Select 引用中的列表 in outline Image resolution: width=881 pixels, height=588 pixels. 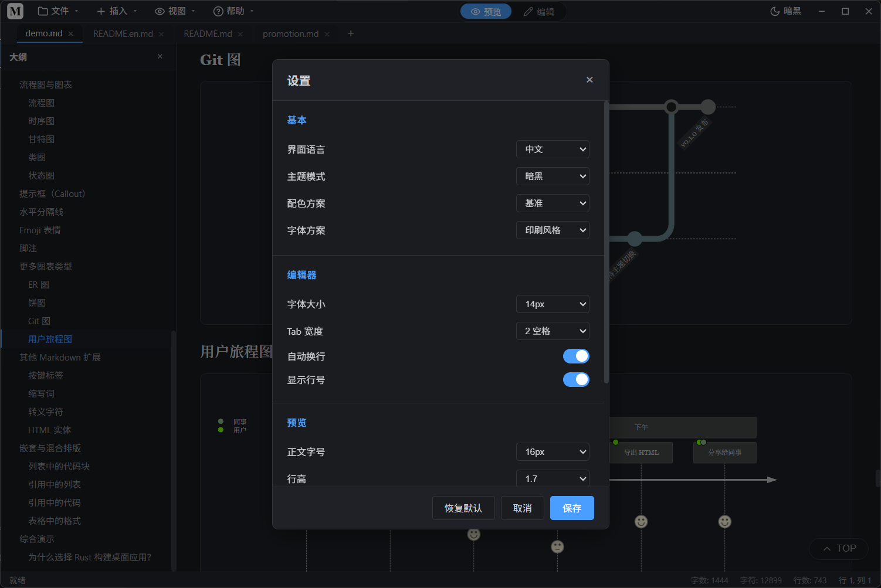coord(55,484)
